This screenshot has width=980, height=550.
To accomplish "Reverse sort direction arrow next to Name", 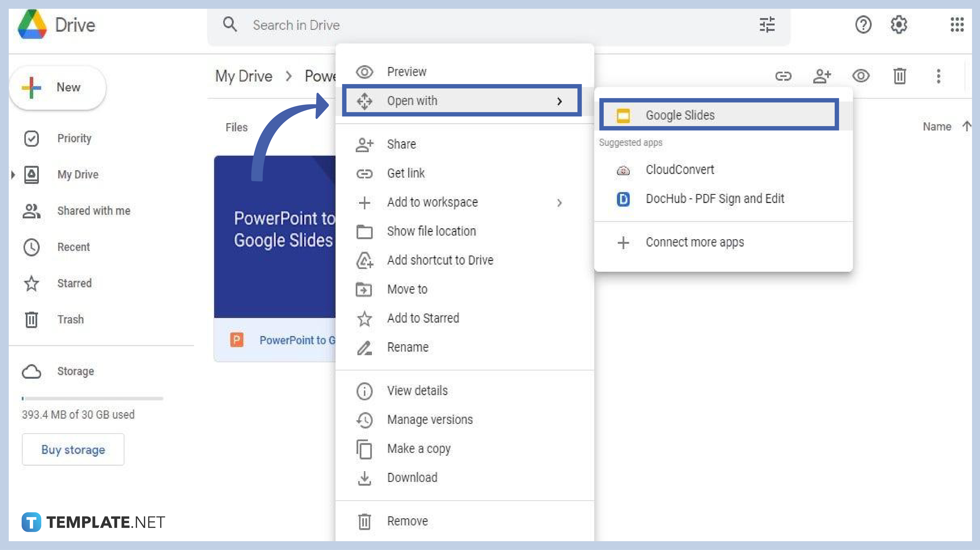I will tap(967, 126).
